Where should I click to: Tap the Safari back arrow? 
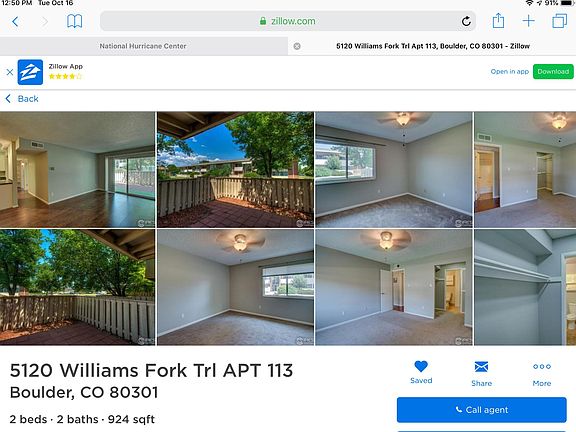(15, 21)
